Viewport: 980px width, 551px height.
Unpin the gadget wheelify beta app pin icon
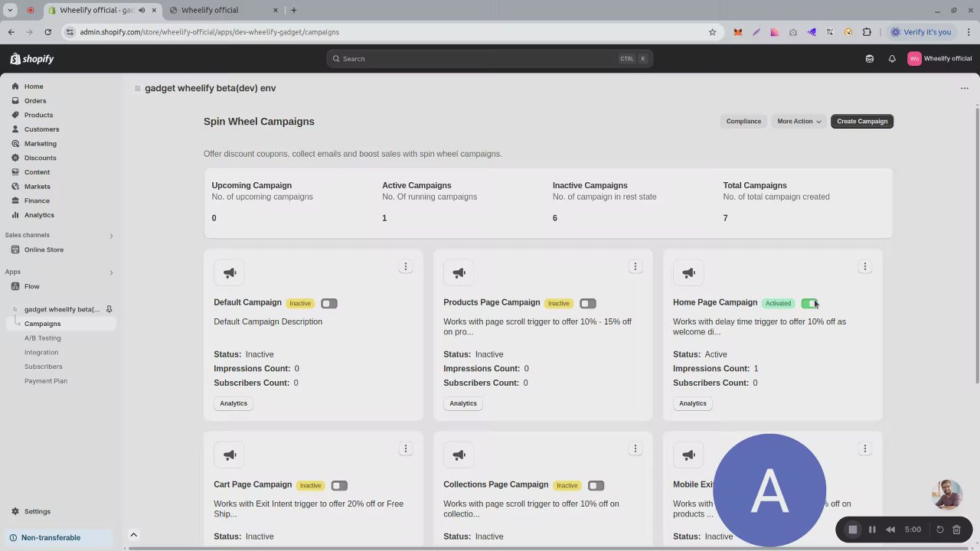click(x=109, y=309)
